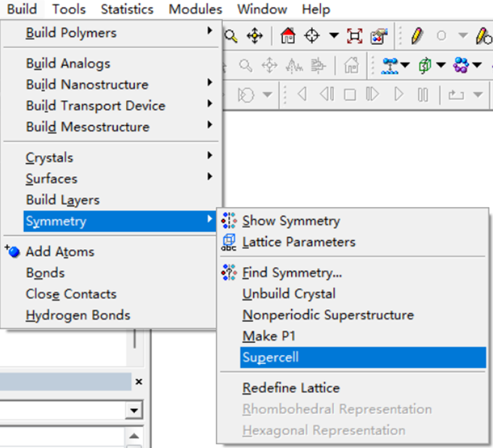The image size is (493, 448).
Task: Select Show Symmetry in the submenu
Action: tap(353, 221)
